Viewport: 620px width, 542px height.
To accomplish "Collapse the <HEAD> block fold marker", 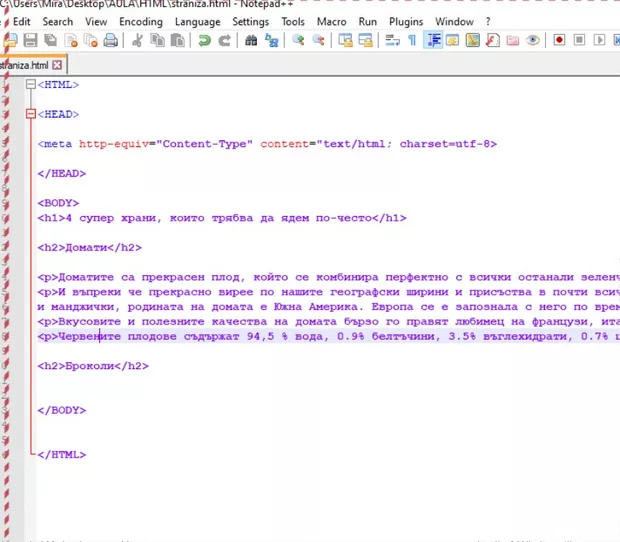I will tap(30, 115).
